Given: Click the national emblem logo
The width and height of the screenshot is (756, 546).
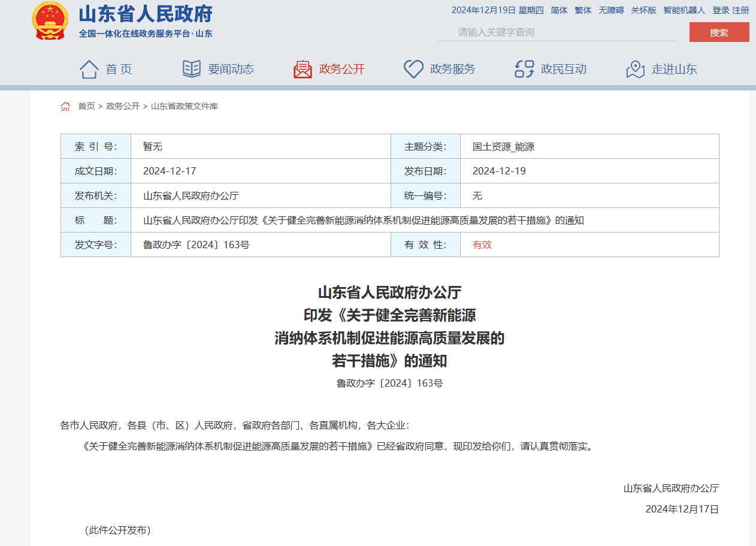Looking at the screenshot, I should (50, 20).
